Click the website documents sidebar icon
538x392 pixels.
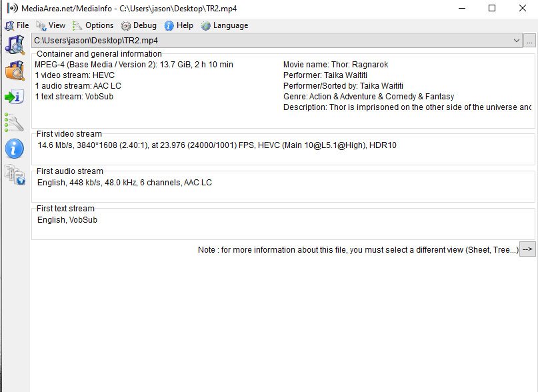tap(15, 175)
